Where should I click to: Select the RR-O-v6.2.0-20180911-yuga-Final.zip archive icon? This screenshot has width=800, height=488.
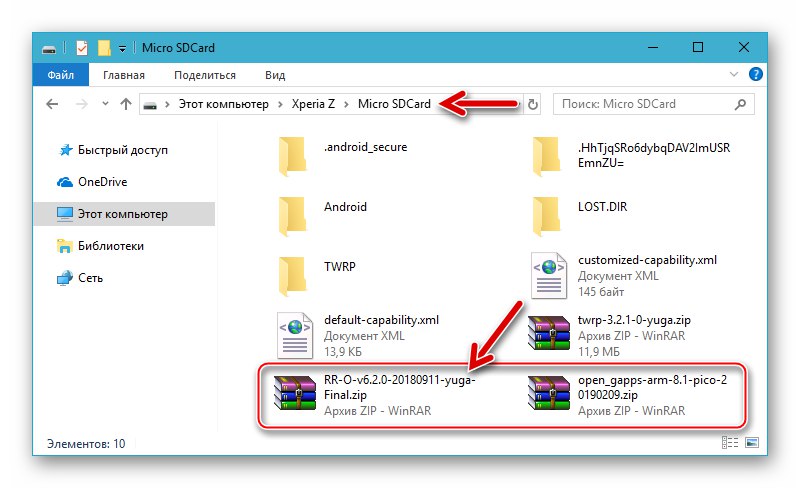coord(295,393)
